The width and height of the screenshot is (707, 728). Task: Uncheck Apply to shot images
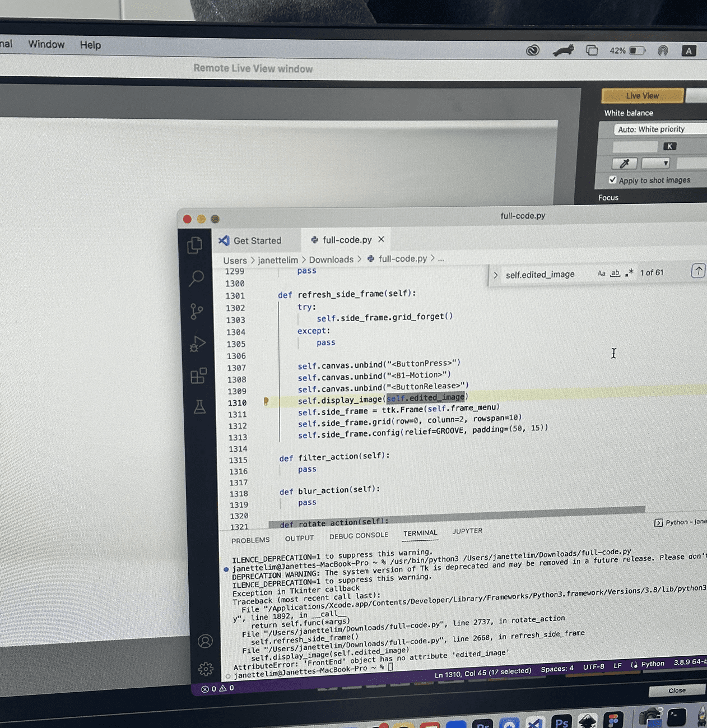point(612,180)
